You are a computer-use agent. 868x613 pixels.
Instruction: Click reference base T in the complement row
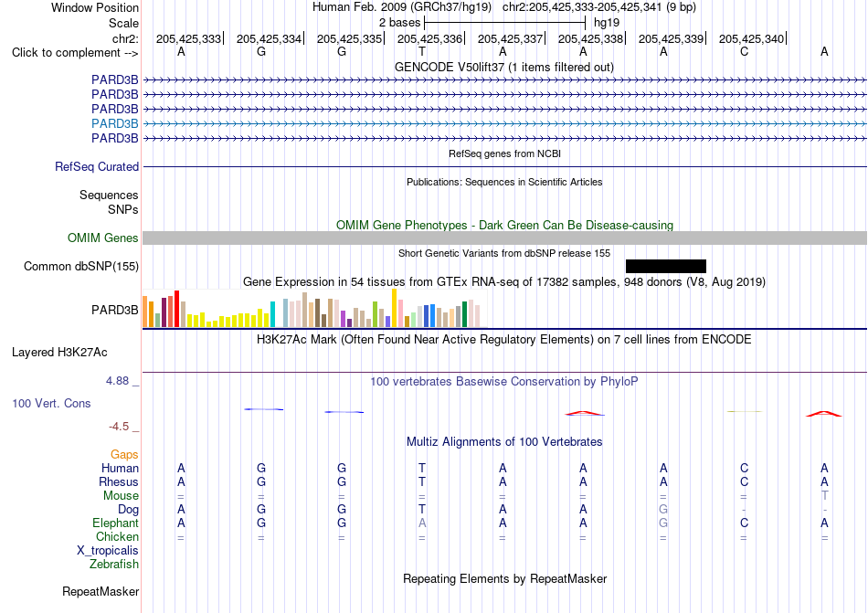[422, 51]
